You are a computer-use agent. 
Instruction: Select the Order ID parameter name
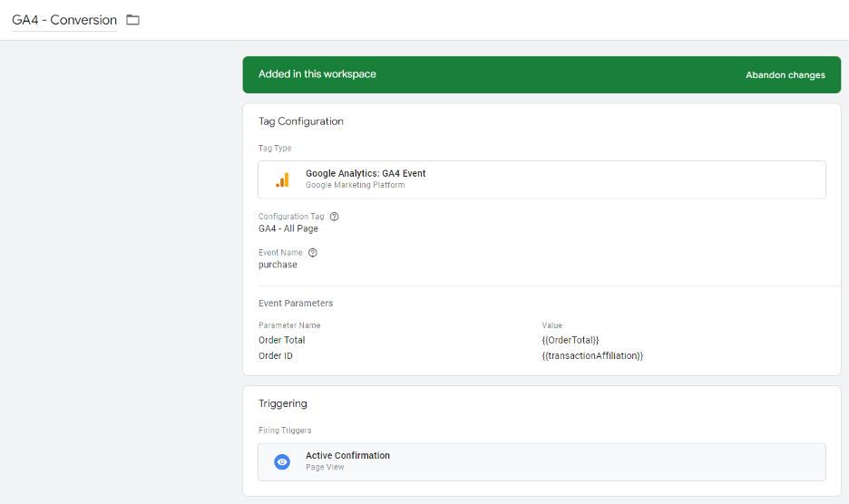pos(275,356)
